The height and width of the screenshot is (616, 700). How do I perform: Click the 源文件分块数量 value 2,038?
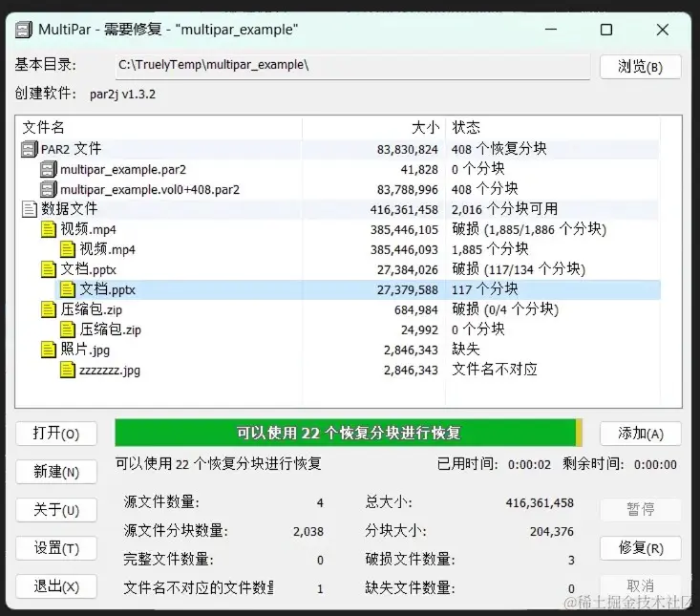(x=308, y=532)
